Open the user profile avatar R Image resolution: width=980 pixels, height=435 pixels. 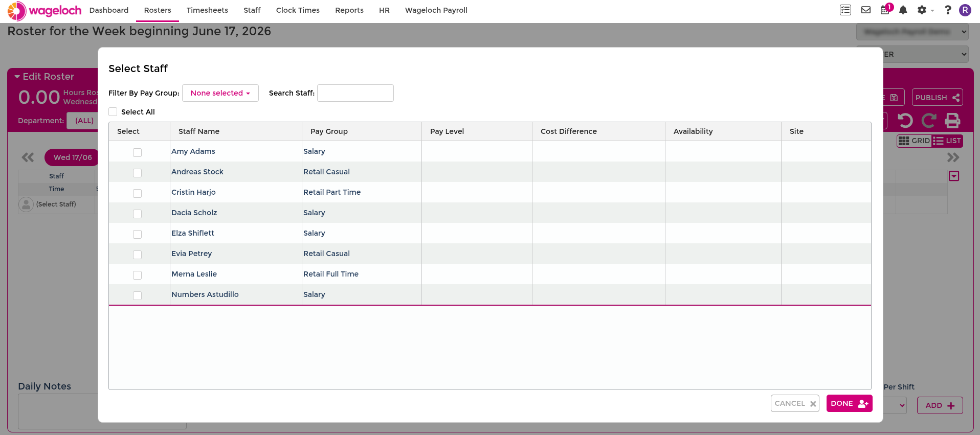(x=965, y=10)
